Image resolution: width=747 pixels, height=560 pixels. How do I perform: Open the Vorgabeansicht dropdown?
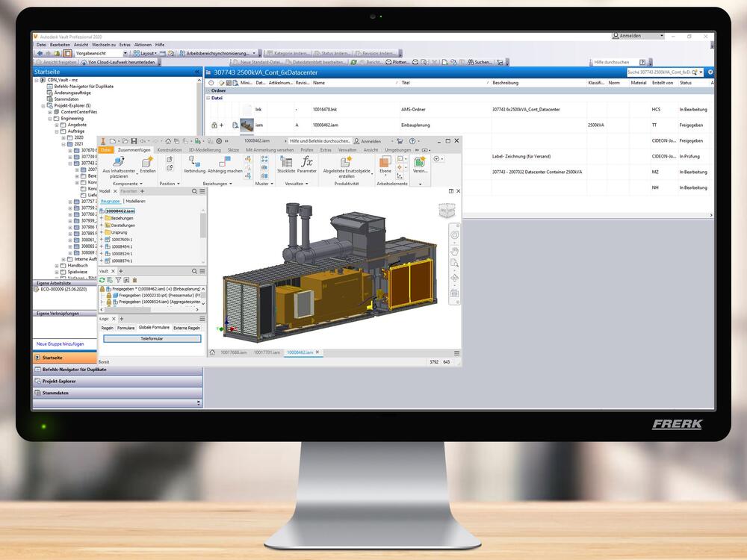pos(125,53)
